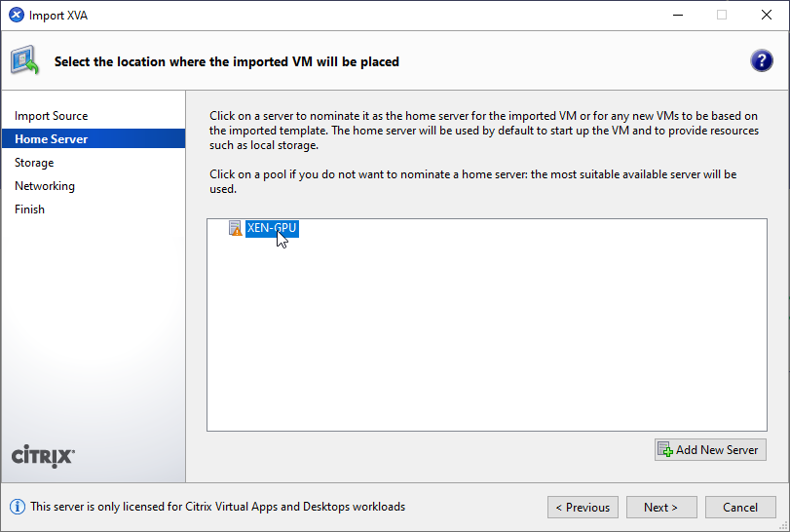Cancel the Import XVA wizard
This screenshot has width=790, height=532.
pos(739,507)
